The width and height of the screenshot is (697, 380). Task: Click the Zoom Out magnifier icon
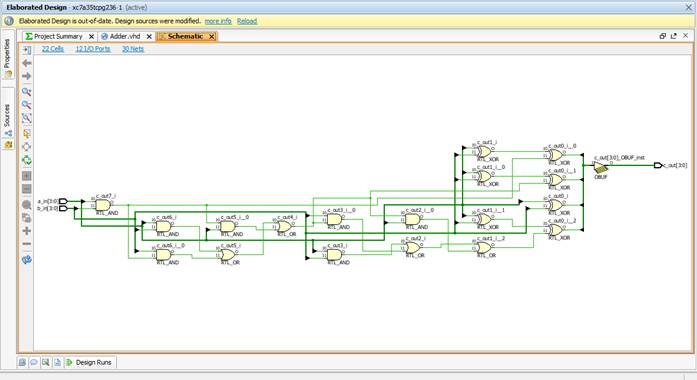[x=27, y=105]
